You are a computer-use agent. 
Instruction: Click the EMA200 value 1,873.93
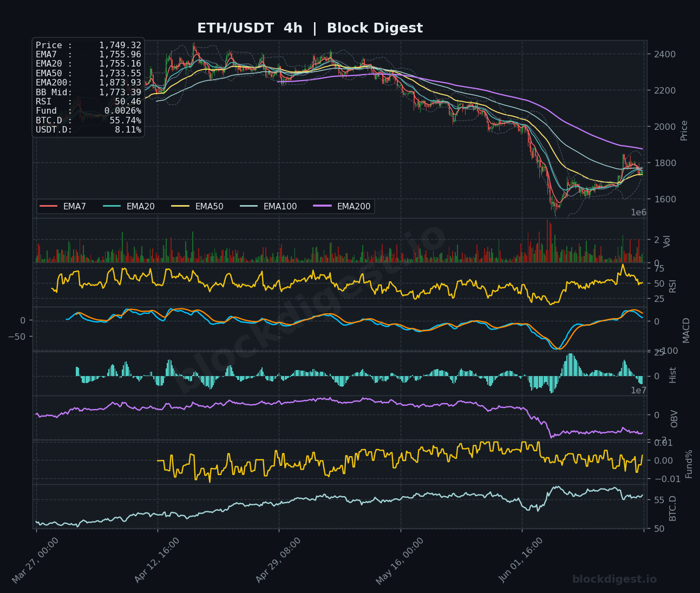pyautogui.click(x=120, y=83)
